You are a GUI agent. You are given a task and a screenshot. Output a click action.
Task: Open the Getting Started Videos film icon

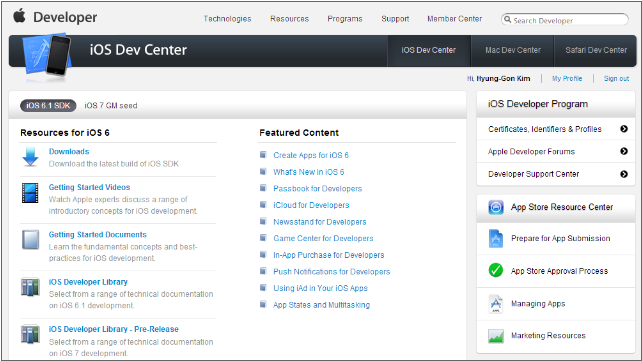[x=30, y=193]
